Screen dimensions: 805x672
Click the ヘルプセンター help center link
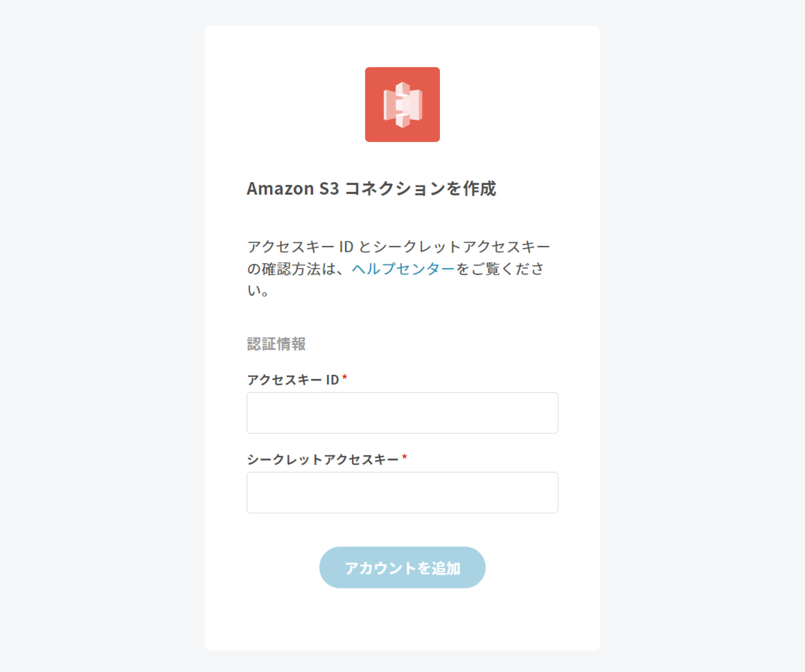tap(403, 269)
